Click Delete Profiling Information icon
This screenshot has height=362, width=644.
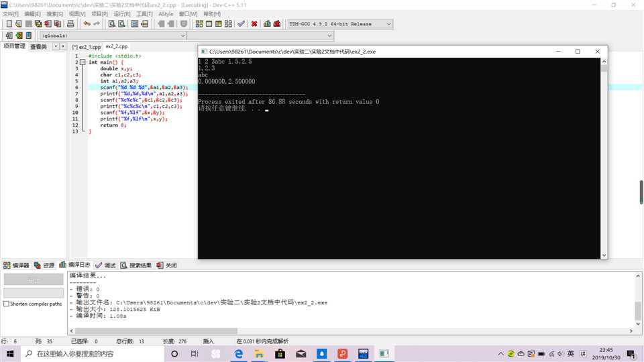(x=277, y=24)
